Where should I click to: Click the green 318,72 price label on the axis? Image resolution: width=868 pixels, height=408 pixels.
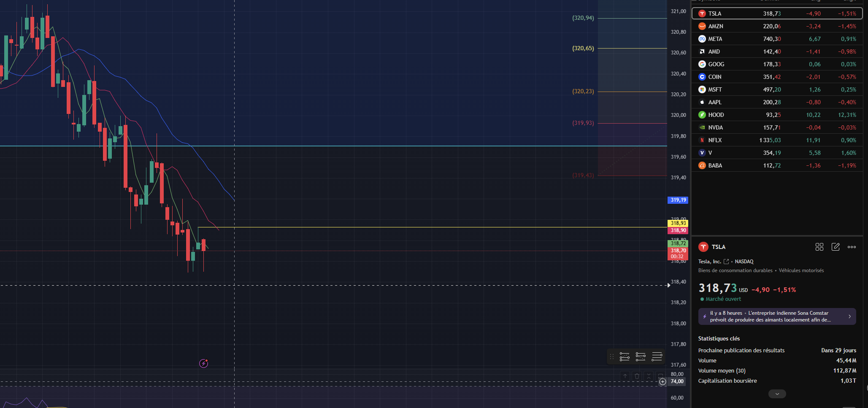(x=678, y=243)
